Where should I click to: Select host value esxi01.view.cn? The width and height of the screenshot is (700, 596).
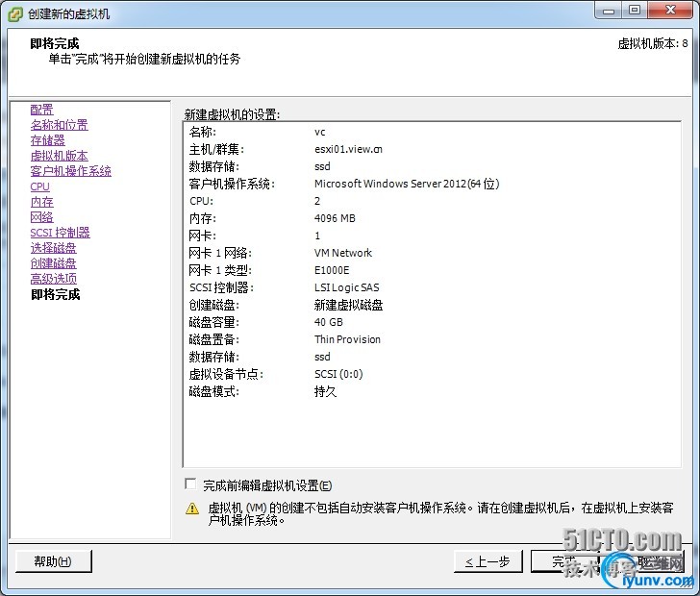click(x=348, y=149)
